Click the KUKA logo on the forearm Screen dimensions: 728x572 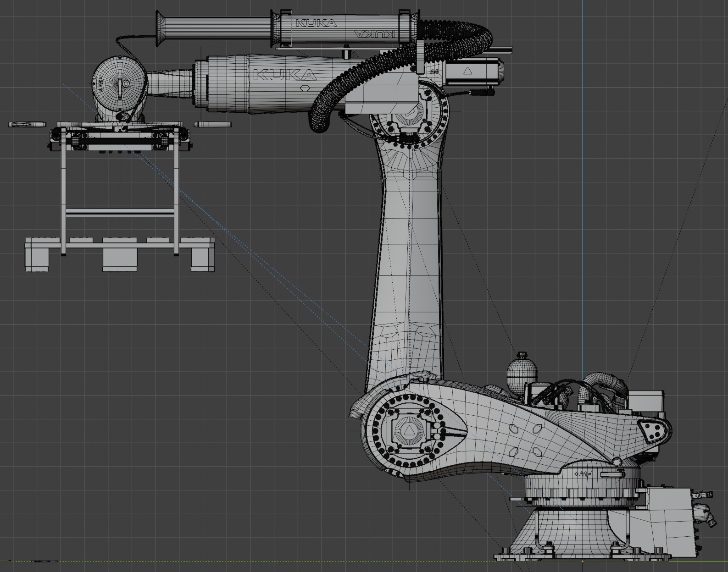284,75
